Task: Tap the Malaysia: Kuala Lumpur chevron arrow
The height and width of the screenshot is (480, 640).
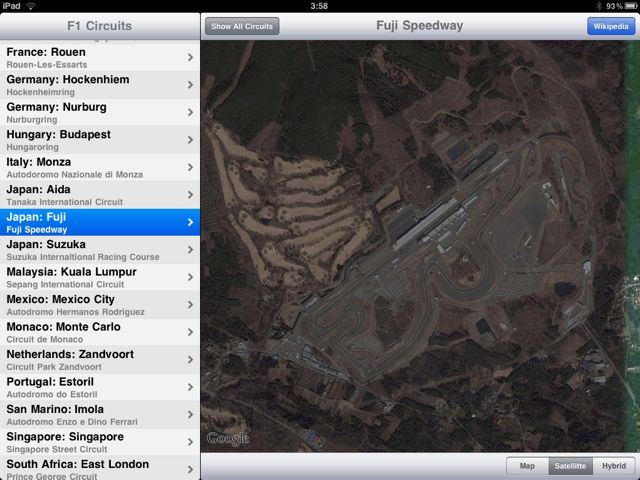Action: pos(191,277)
